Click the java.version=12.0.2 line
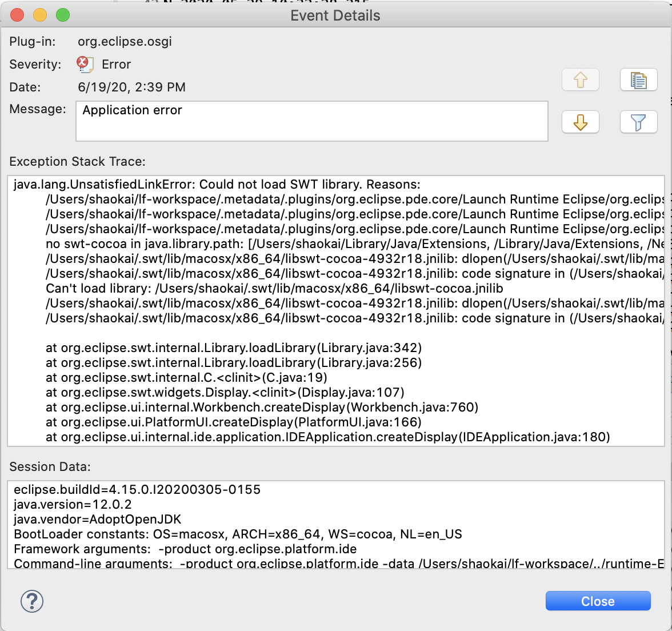 (73, 505)
